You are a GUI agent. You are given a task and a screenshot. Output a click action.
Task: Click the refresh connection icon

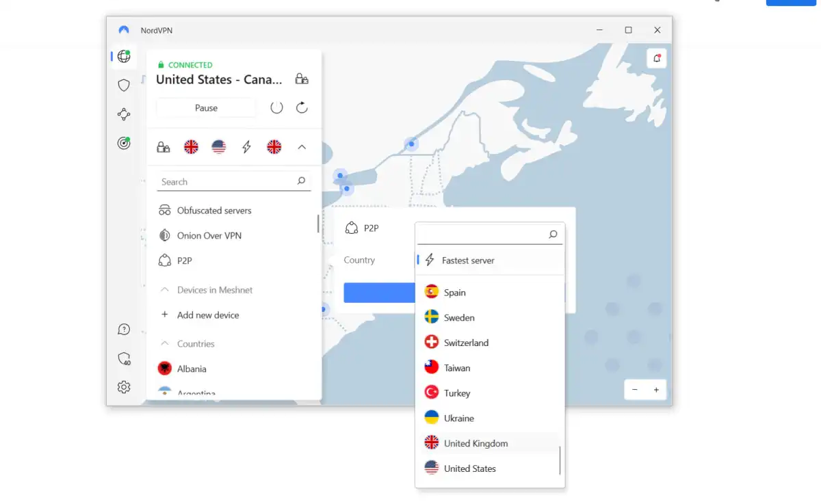pyautogui.click(x=302, y=107)
